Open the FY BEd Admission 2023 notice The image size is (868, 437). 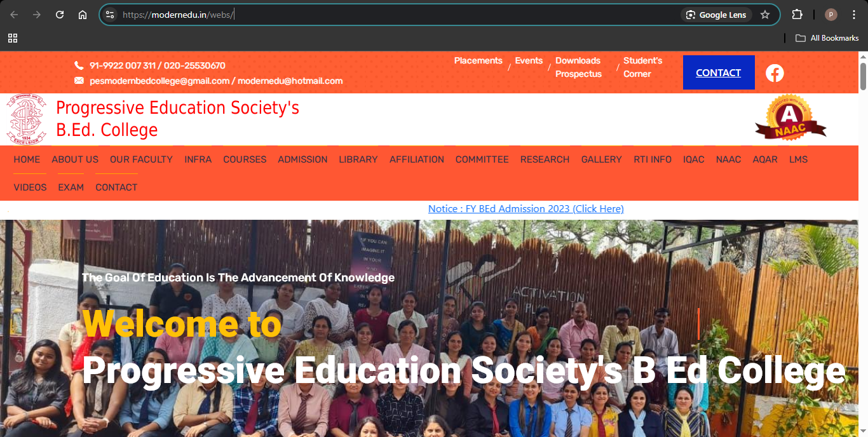point(526,208)
